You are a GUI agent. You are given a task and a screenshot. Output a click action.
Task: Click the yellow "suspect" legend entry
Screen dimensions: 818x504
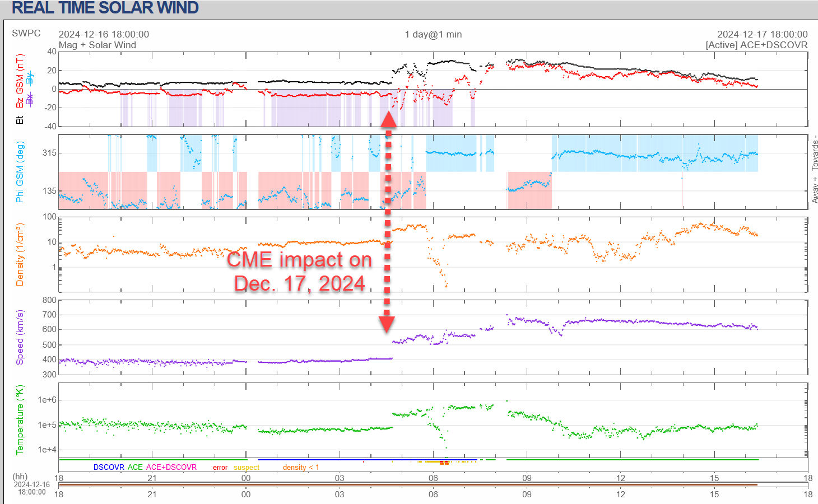247,467
